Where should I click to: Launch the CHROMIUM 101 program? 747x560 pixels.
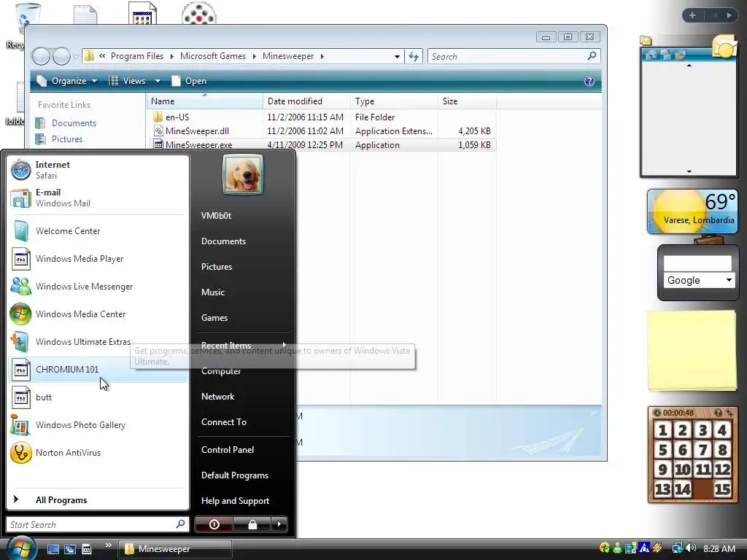pos(98,370)
